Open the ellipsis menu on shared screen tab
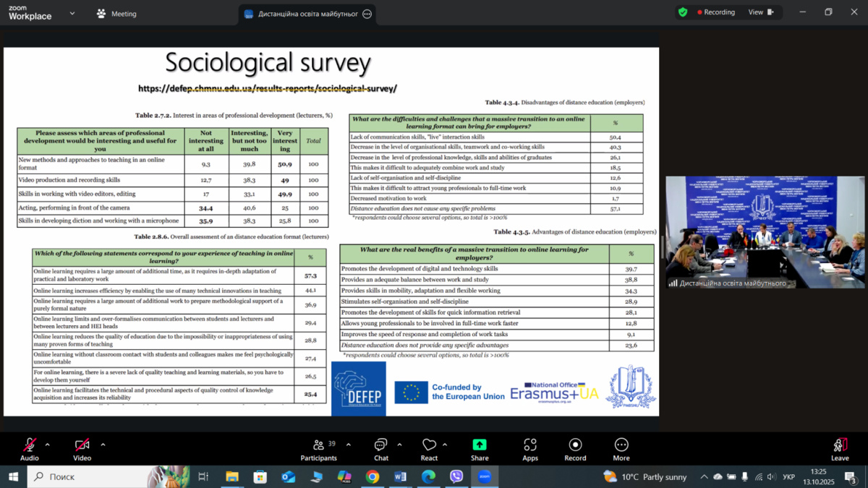The image size is (868, 488). [367, 14]
